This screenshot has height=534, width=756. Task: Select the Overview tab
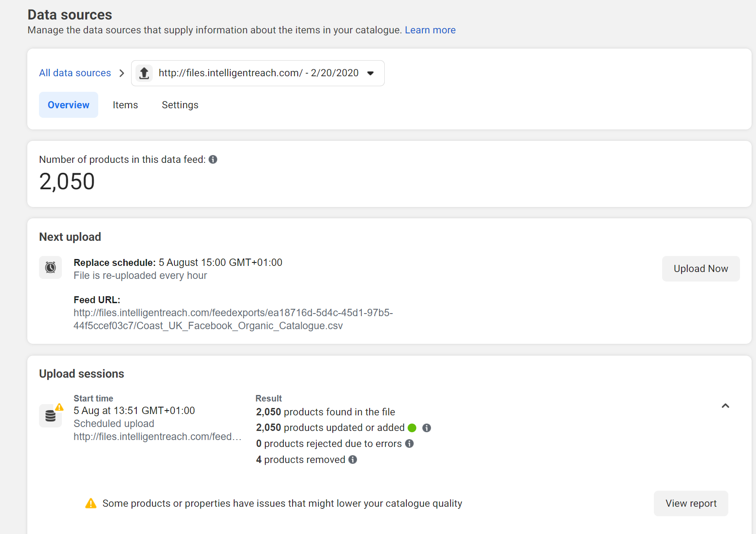point(68,105)
